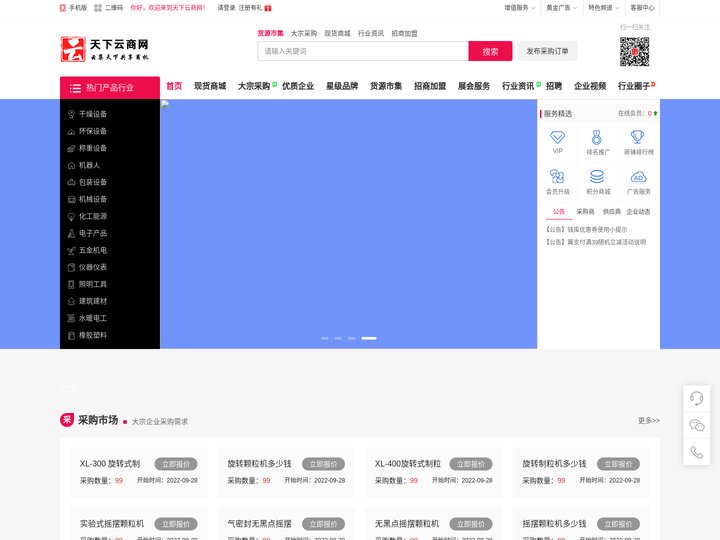The width and height of the screenshot is (720, 540).
Task: Open the 商铺排行榜 trophy icon
Action: [x=637, y=137]
